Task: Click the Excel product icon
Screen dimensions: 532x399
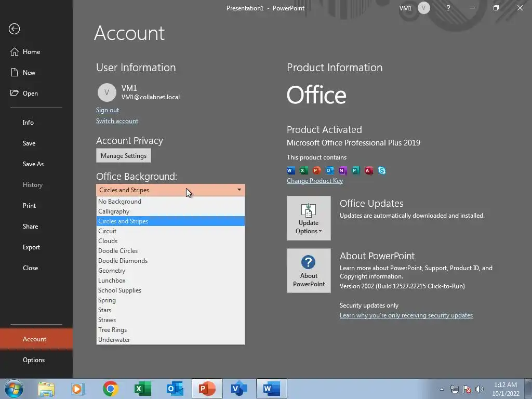Action: pos(303,170)
